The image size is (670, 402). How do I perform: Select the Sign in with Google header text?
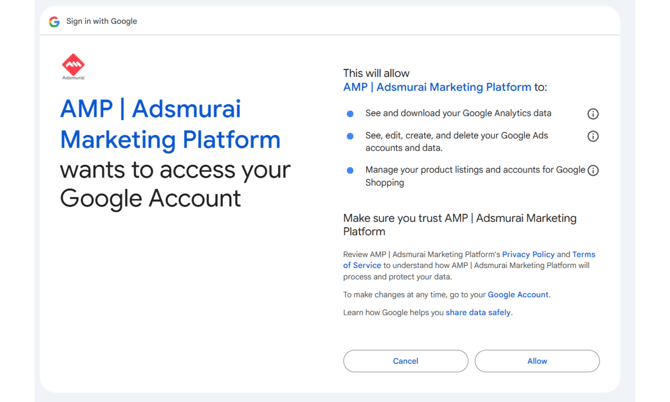(101, 21)
